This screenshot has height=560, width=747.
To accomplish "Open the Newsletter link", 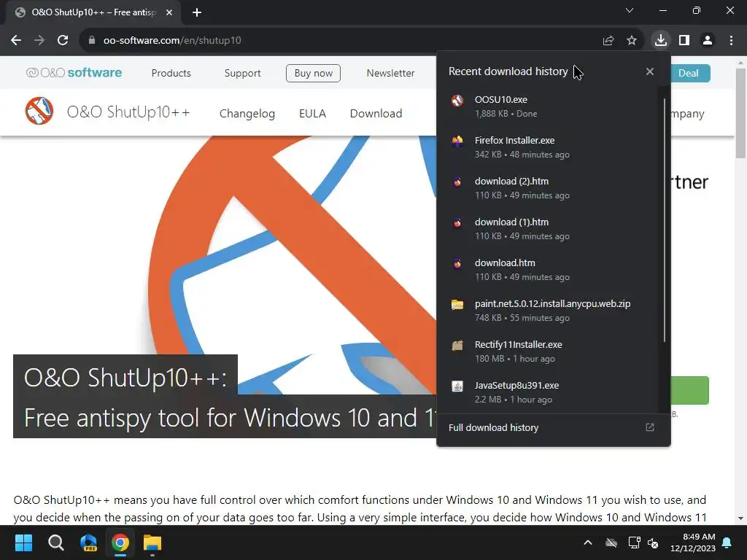I will pos(391,73).
